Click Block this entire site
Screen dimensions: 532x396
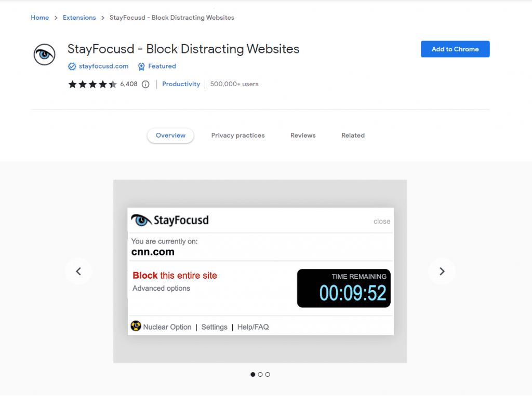click(x=175, y=275)
